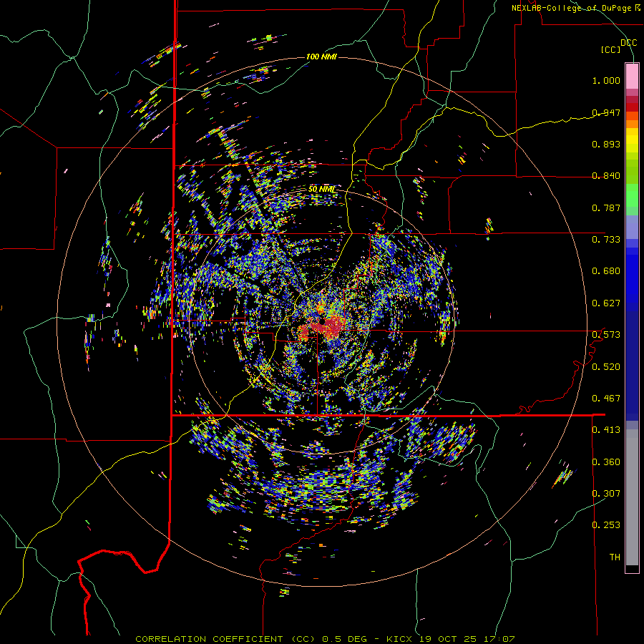644x644 pixels.
Task: Click the 0.893 scale value
Action: [606, 144]
